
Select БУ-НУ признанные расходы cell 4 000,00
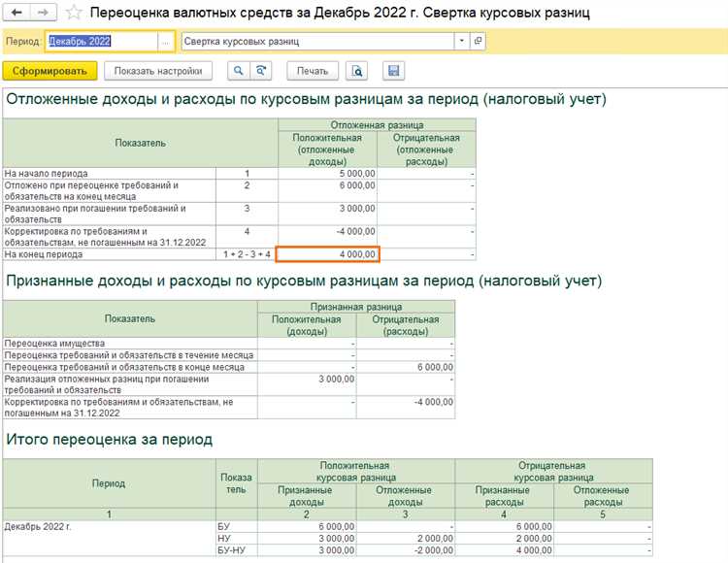(x=504, y=550)
